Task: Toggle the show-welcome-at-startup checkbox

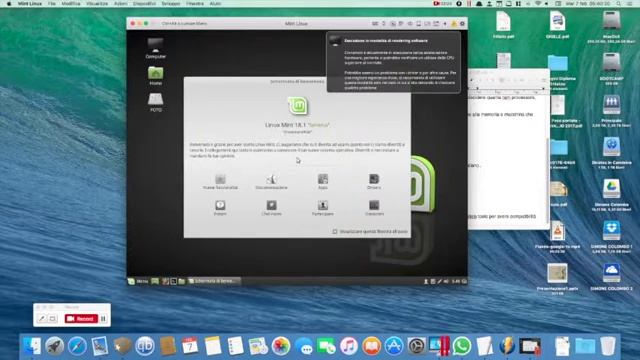Action: (335, 231)
